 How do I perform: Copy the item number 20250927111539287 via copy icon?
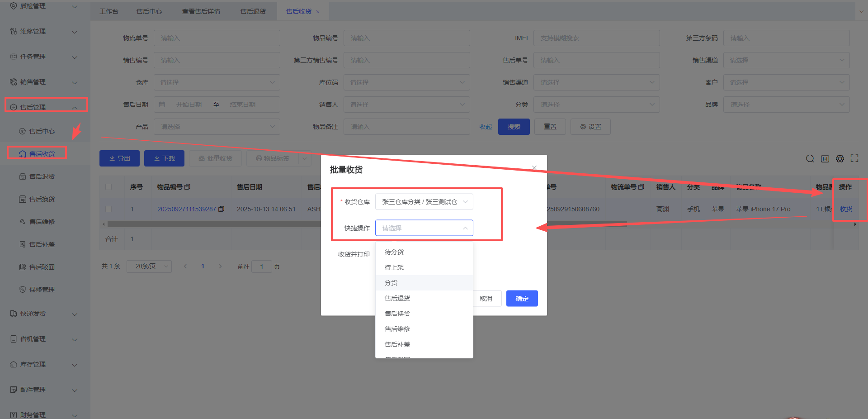click(x=221, y=209)
